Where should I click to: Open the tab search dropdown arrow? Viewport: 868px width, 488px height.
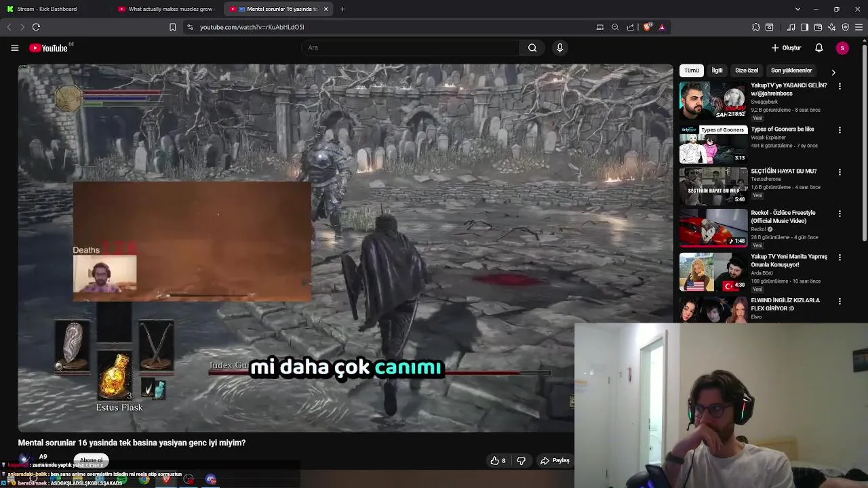coord(797,9)
